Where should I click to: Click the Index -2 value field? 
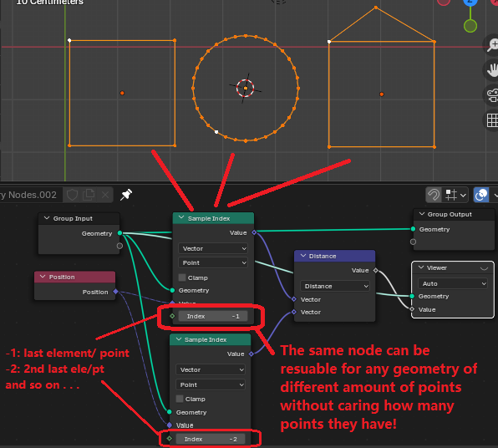(211, 439)
